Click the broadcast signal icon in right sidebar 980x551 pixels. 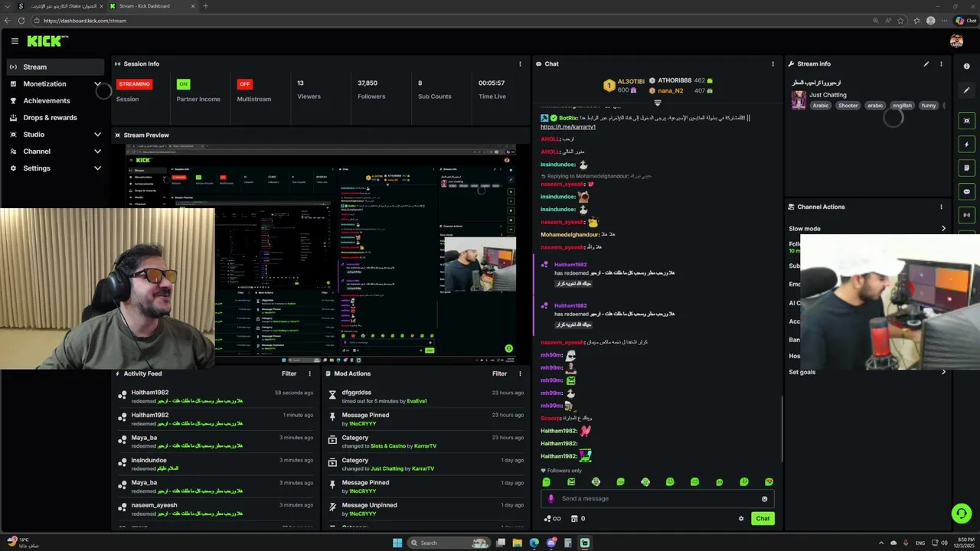(x=967, y=215)
